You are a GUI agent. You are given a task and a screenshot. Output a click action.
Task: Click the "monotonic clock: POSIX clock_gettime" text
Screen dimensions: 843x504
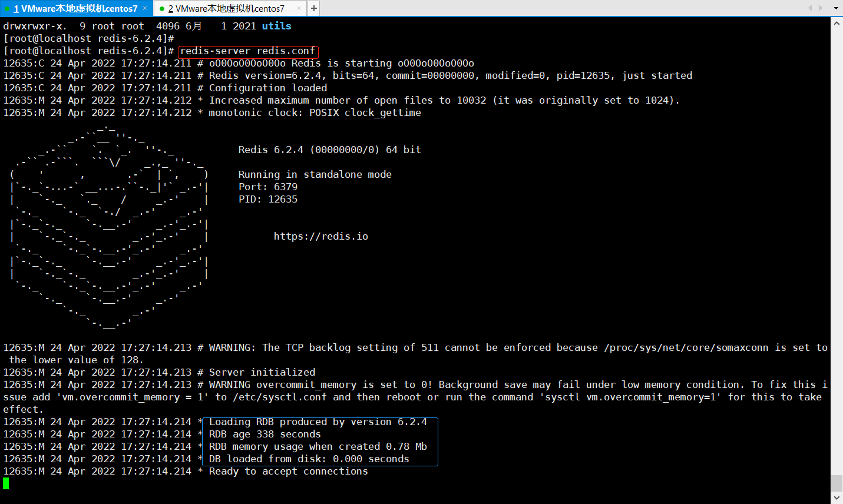click(x=315, y=112)
